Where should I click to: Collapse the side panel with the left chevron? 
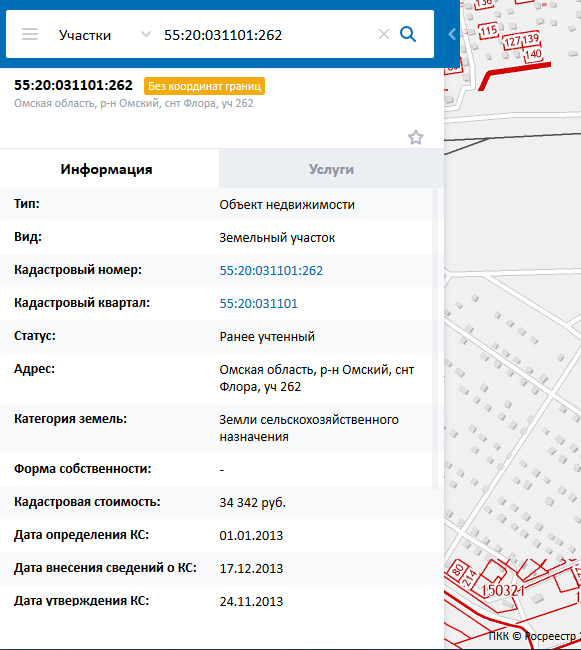click(452, 34)
